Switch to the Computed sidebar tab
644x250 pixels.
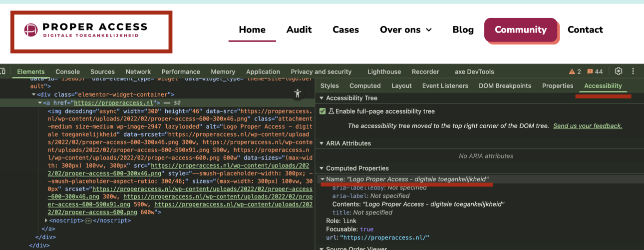point(365,85)
